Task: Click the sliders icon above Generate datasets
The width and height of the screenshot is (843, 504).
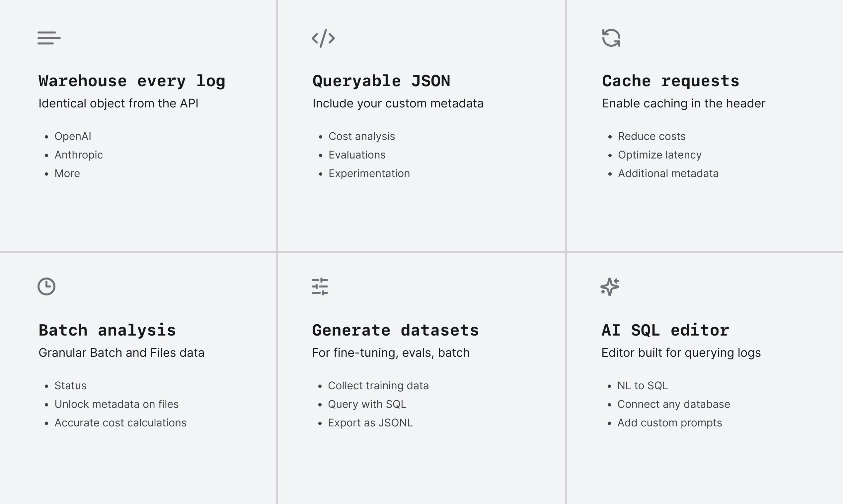Action: pos(320,286)
